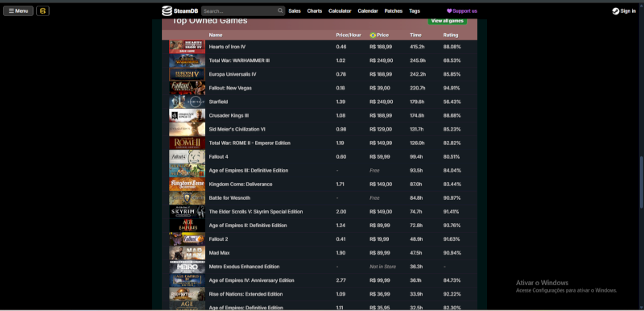Open the Total War: WARHAMMER III link
Image resolution: width=644 pixels, height=311 pixels.
click(x=239, y=60)
